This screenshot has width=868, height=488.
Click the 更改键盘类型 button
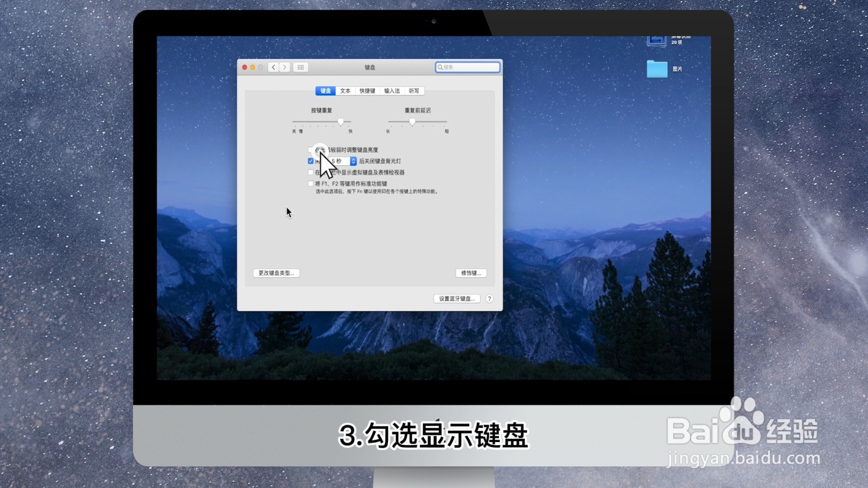coord(277,273)
